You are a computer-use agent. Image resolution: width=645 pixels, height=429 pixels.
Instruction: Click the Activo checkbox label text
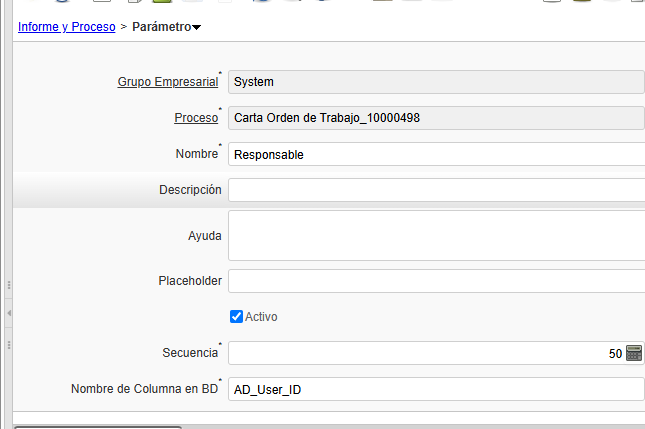261,317
